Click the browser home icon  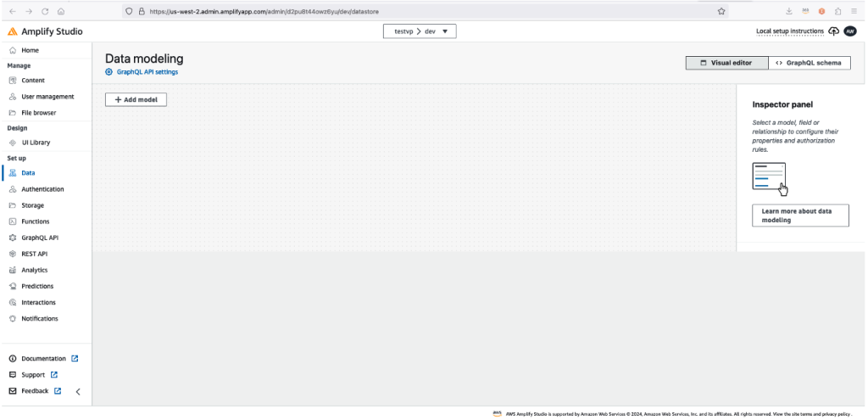point(61,11)
